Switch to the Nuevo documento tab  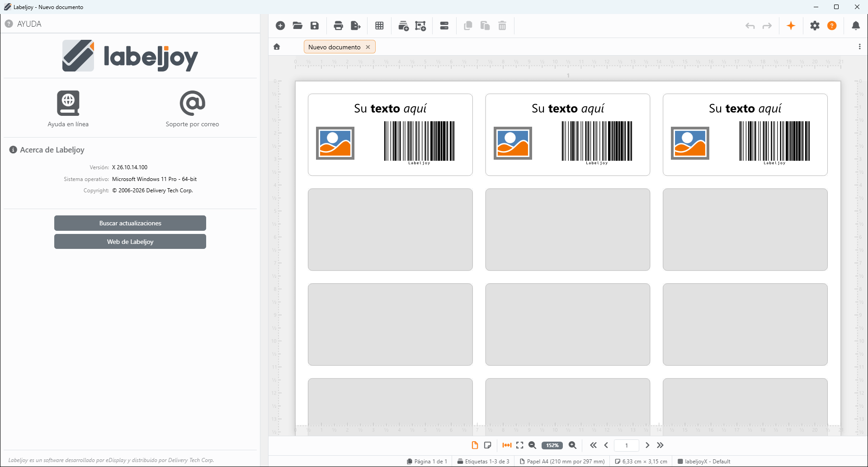tap(335, 47)
